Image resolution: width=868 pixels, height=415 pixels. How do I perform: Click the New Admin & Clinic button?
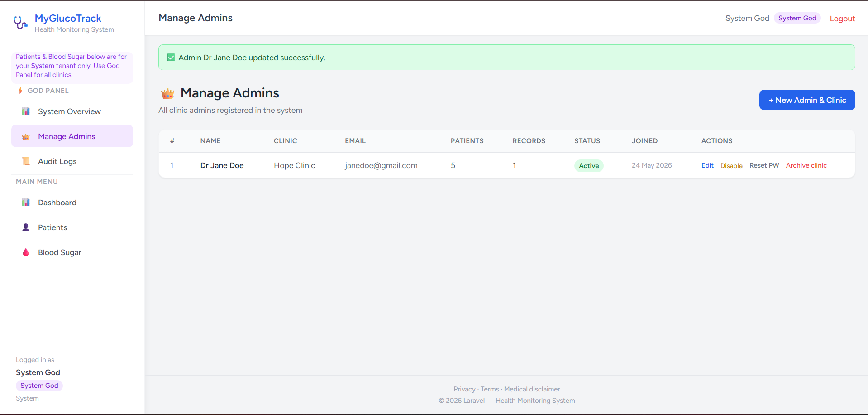pos(807,100)
